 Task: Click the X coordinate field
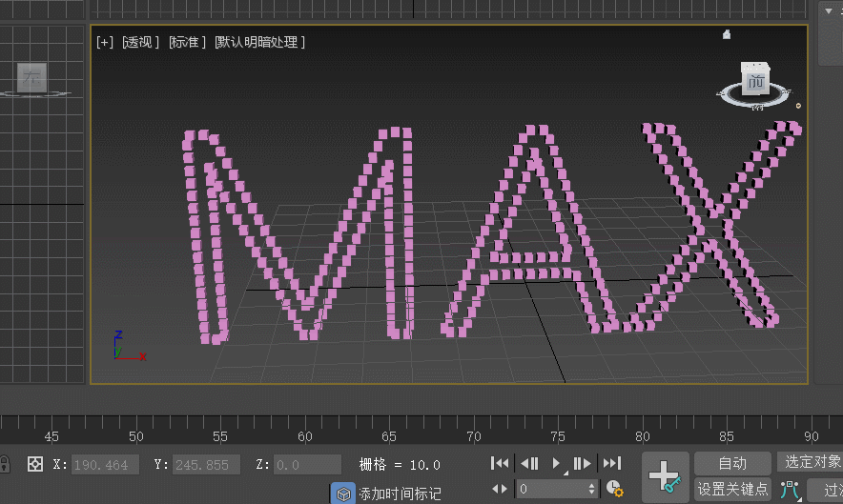105,465
